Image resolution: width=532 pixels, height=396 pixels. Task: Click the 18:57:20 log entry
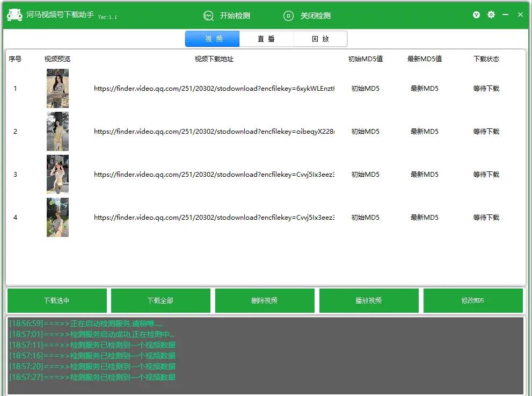92,366
